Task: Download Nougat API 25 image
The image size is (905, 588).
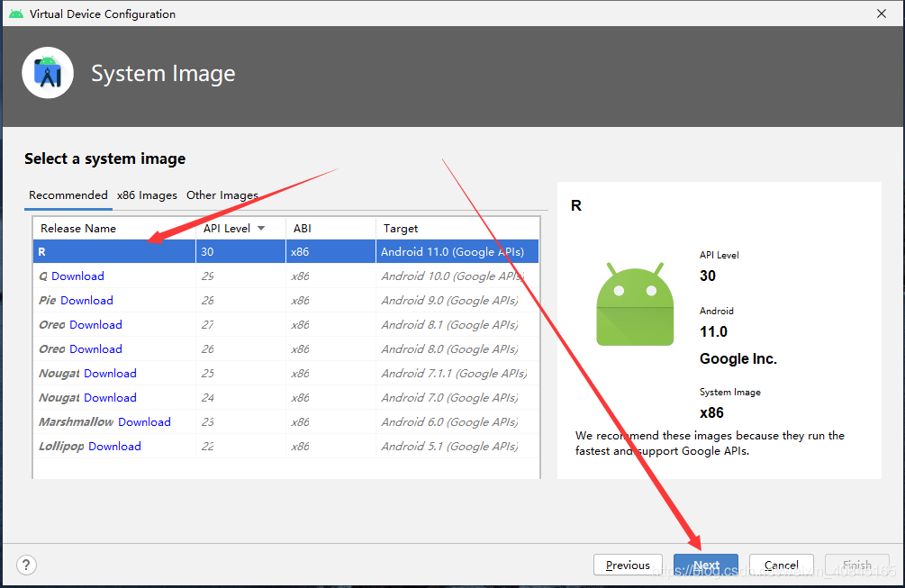Action: [x=110, y=373]
